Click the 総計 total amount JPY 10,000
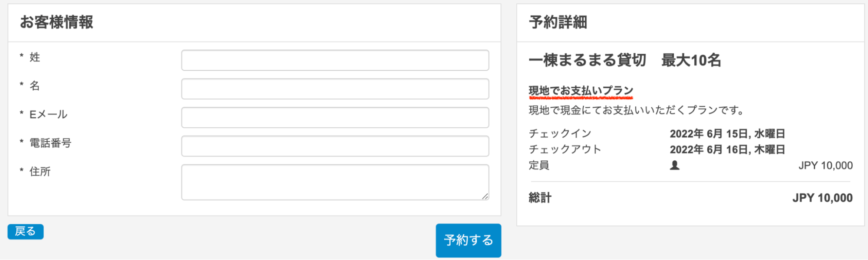 coord(822,198)
